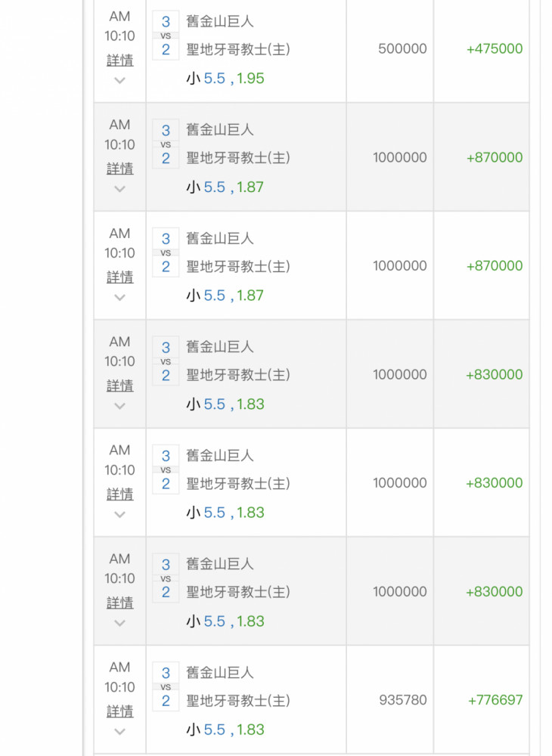
Task: Expand the chevron in the first 1.83 odds row
Action: (x=119, y=406)
